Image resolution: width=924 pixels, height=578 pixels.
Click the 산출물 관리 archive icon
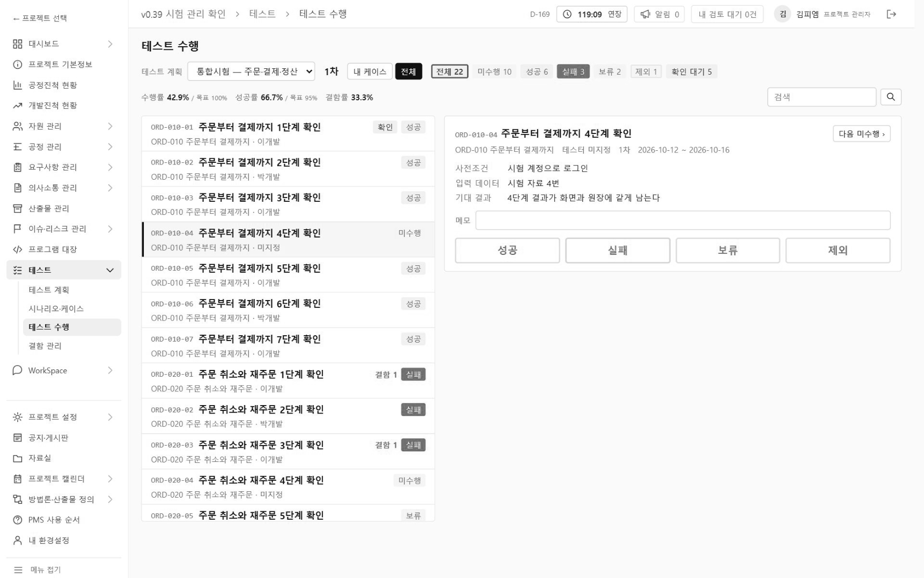pos(17,209)
